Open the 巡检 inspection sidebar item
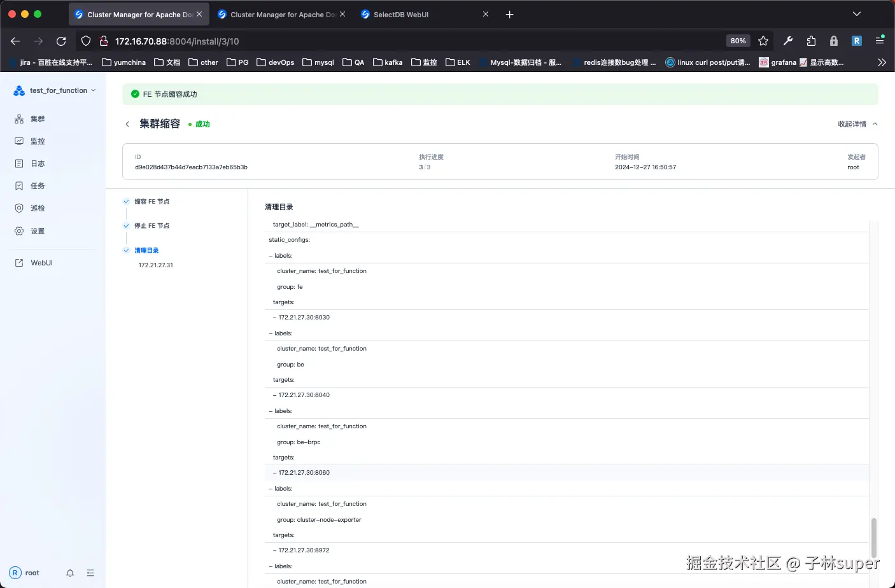This screenshot has height=588, width=895. click(x=30, y=208)
